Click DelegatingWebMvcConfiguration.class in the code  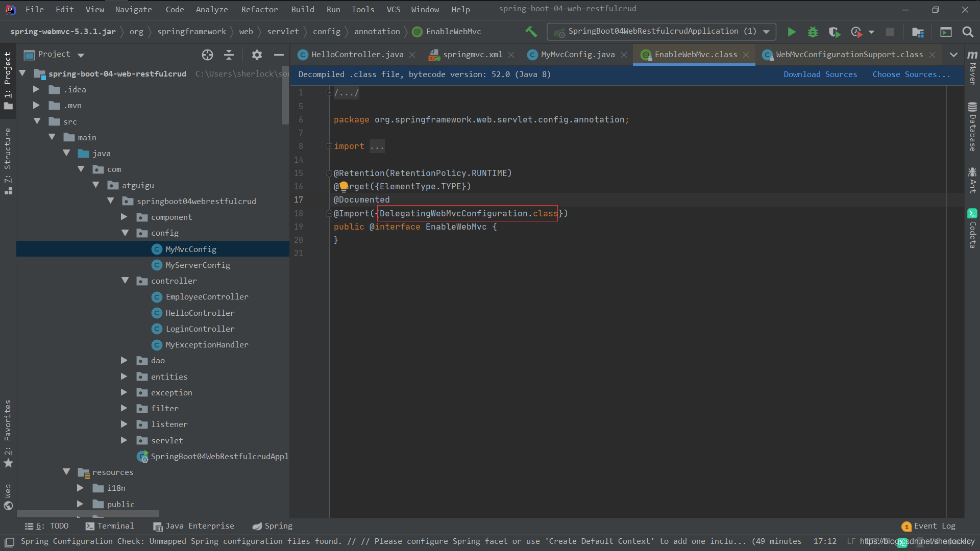point(469,213)
